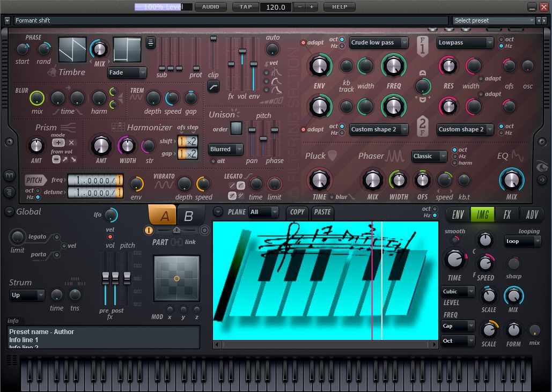Viewport: 552px width, 392px height.
Task: Click the Pluck pick icon
Action: (x=333, y=156)
